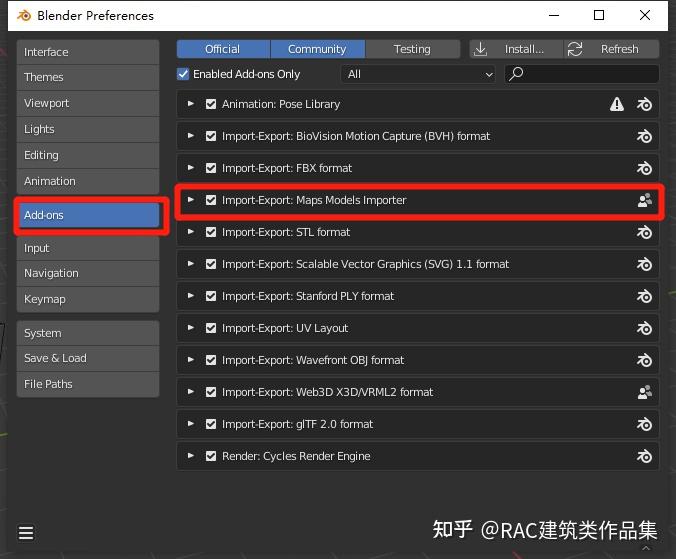Disable the Animation: Pose Library add-on
This screenshot has width=676, height=559.
point(211,104)
